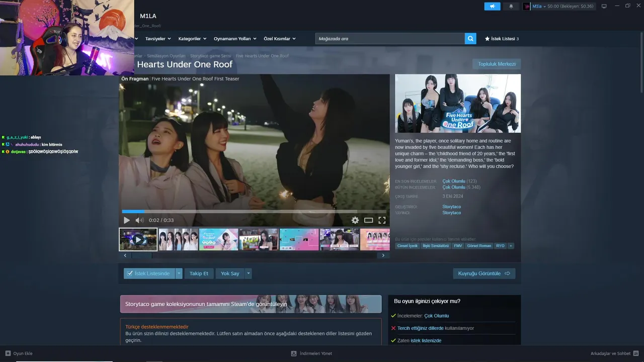This screenshot has height=362, width=644.
Task: Click Kuyruğu Görüntüle button
Action: [484, 274]
